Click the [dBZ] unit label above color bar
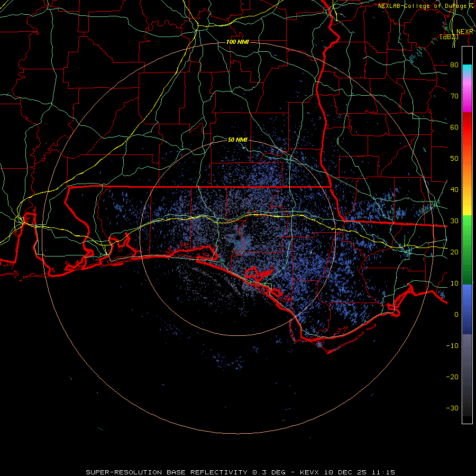Image resolution: width=476 pixels, height=476 pixels. pyautogui.click(x=449, y=37)
